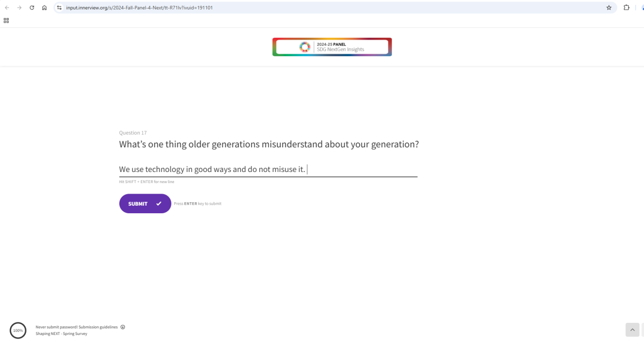Click the info icon beside Submission guidelines
Viewport: 644px width, 344px height.
pos(123,327)
